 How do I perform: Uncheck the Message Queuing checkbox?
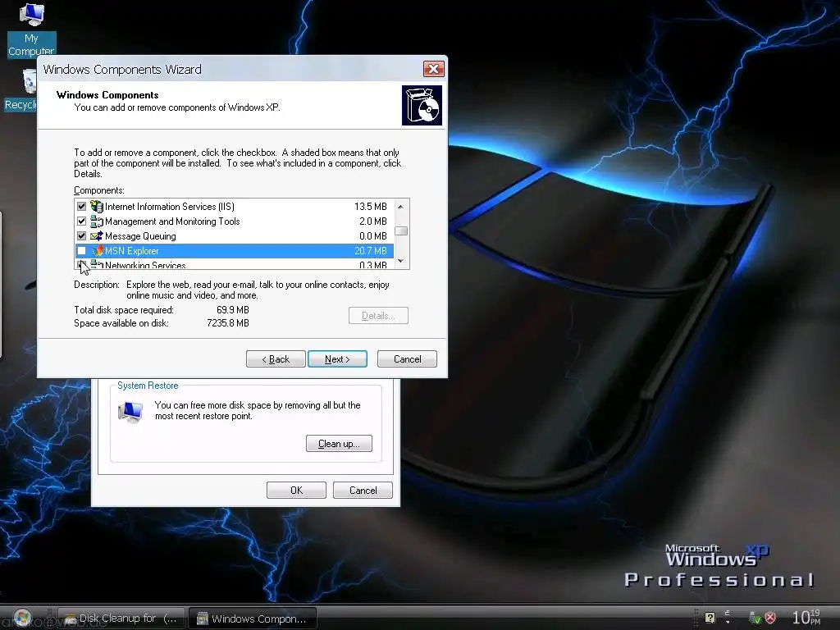[x=81, y=235]
